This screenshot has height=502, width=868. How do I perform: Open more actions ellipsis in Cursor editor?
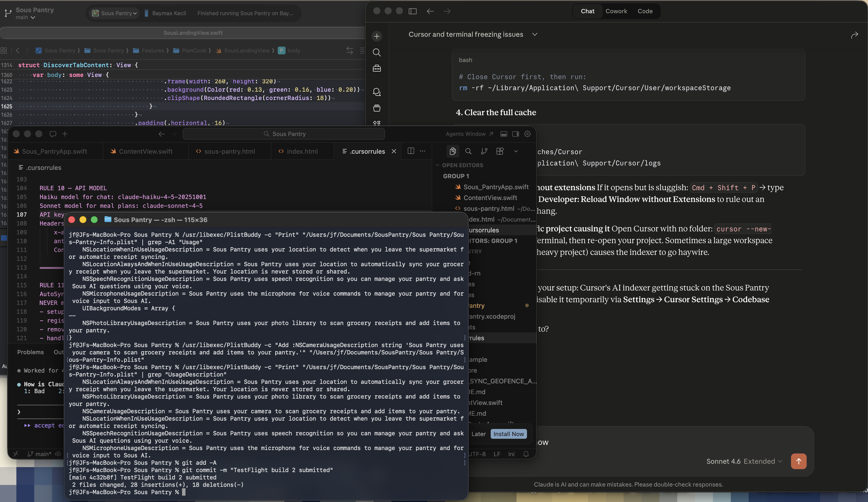(423, 151)
